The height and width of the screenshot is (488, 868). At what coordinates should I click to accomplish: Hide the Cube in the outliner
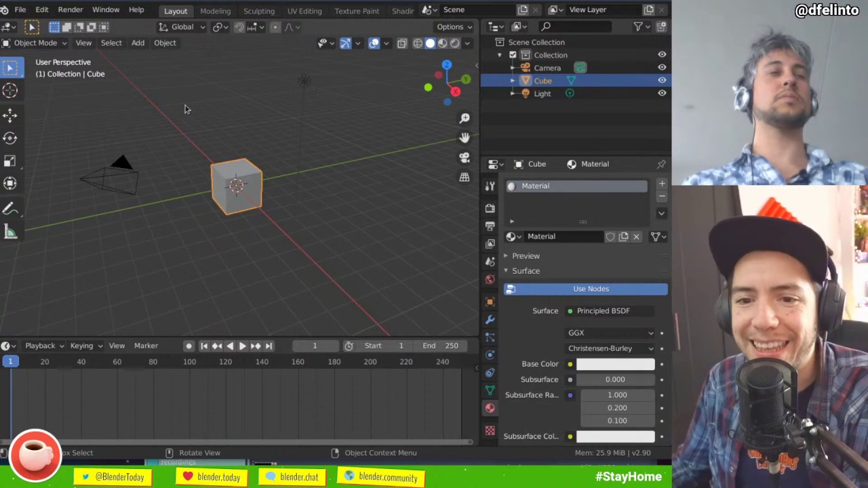662,81
